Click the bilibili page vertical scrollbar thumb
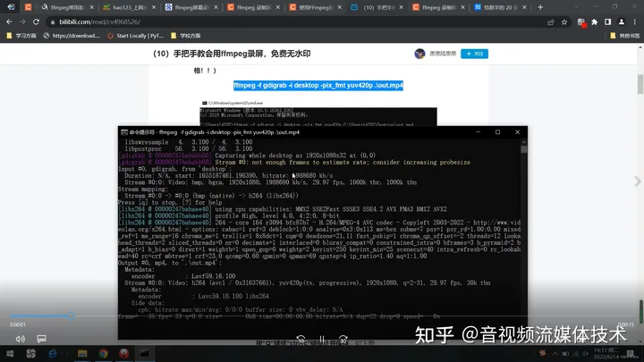 tap(640, 84)
